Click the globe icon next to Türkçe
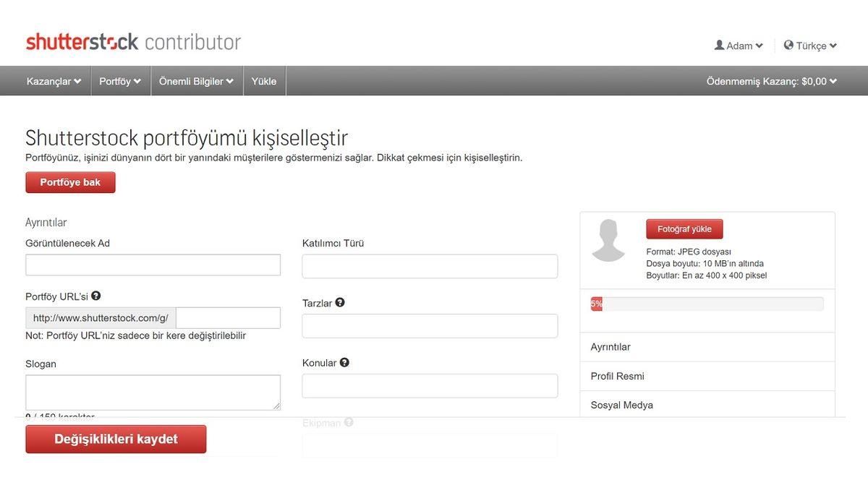The image size is (868, 488). point(788,45)
